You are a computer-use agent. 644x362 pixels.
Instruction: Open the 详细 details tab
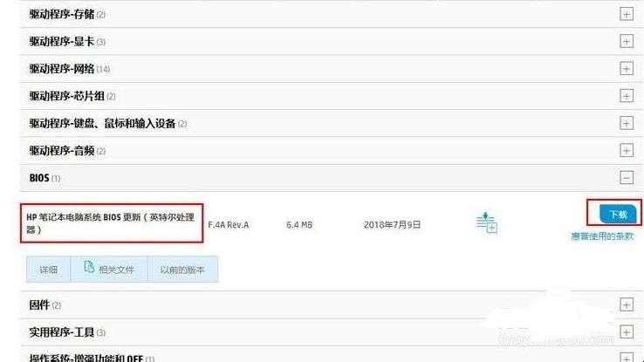coord(49,270)
